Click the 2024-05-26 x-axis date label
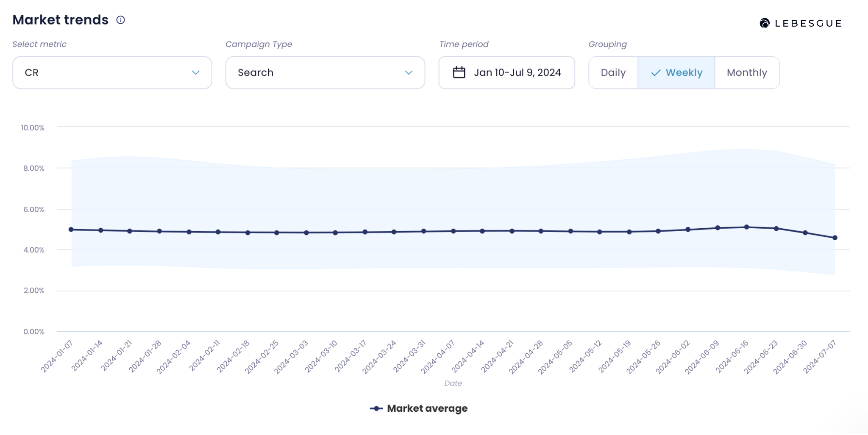The image size is (868, 435). click(643, 356)
